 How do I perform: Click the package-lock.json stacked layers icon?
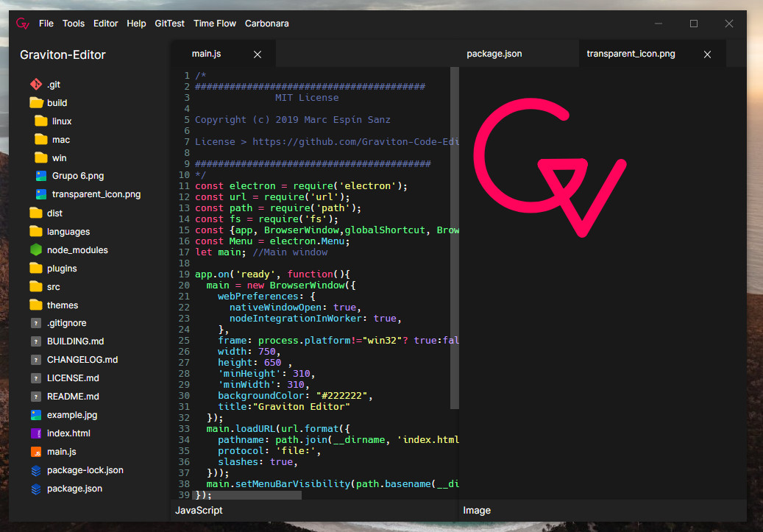pyautogui.click(x=36, y=470)
